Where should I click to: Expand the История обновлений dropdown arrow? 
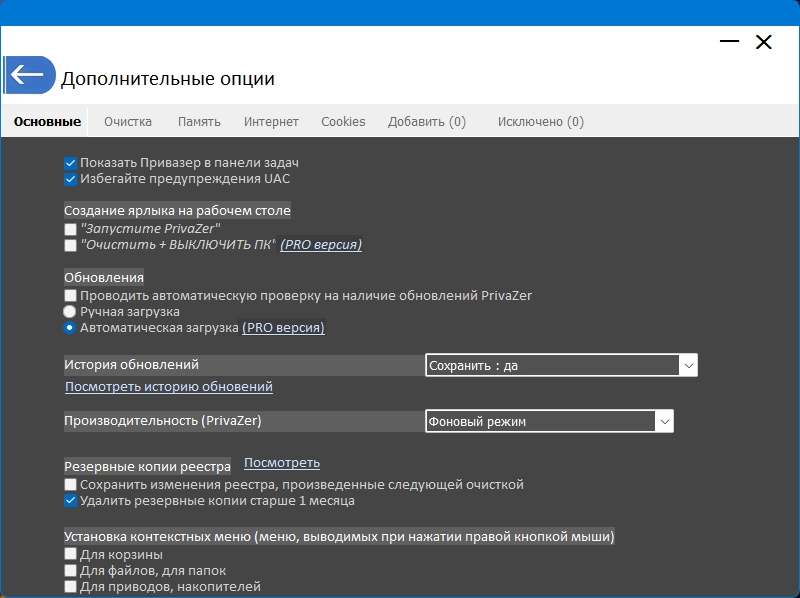(688, 365)
